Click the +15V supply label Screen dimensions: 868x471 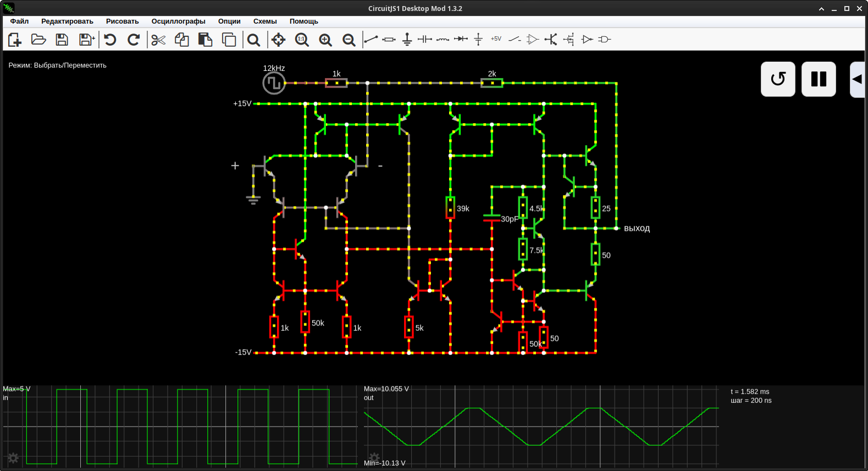(x=242, y=103)
